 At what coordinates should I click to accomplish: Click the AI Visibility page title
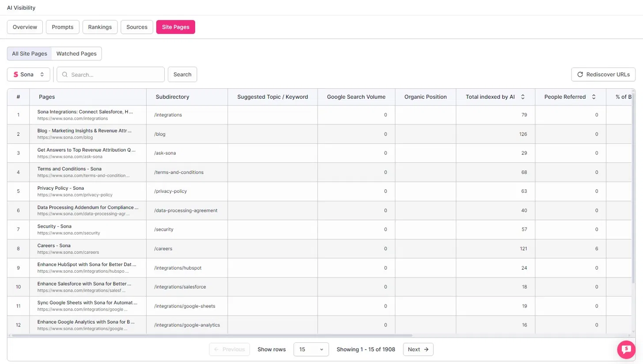(21, 8)
